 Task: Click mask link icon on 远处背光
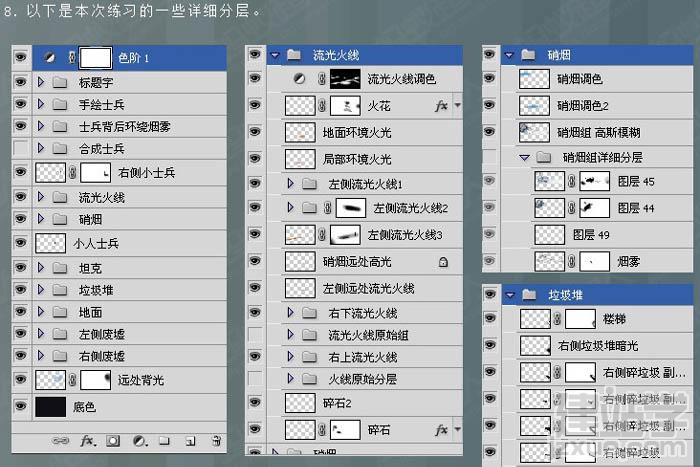click(x=72, y=380)
